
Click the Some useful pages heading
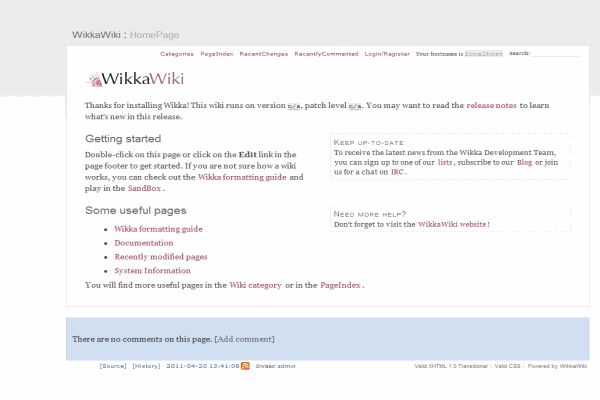pyautogui.click(x=135, y=210)
